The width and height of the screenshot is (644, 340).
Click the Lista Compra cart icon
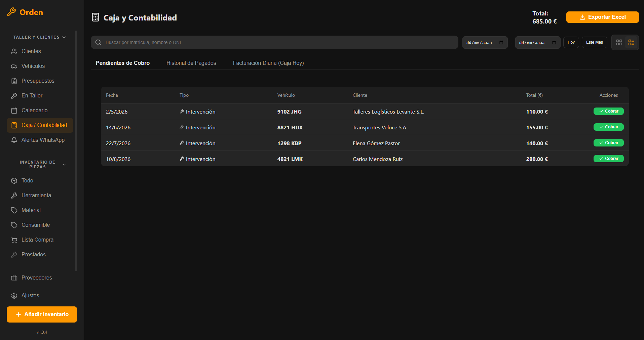click(x=14, y=240)
